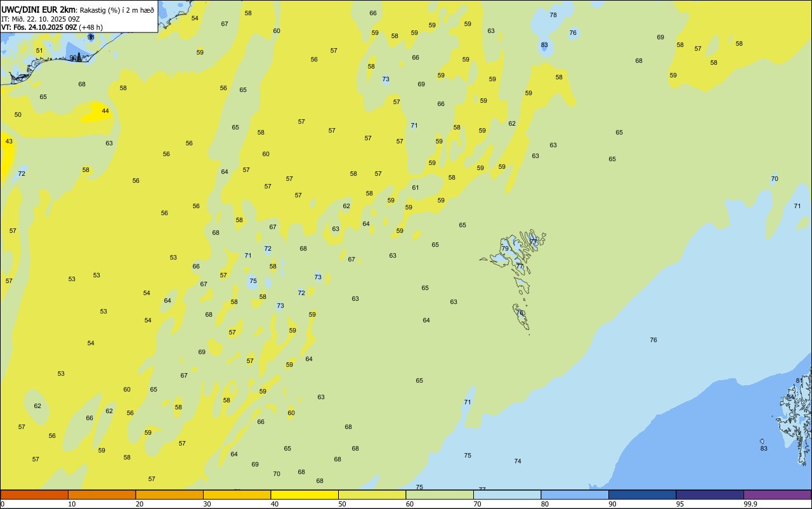Click the dark orange 0–10 legend swatch
Image resolution: width=812 pixels, height=509 pixels.
(x=34, y=494)
